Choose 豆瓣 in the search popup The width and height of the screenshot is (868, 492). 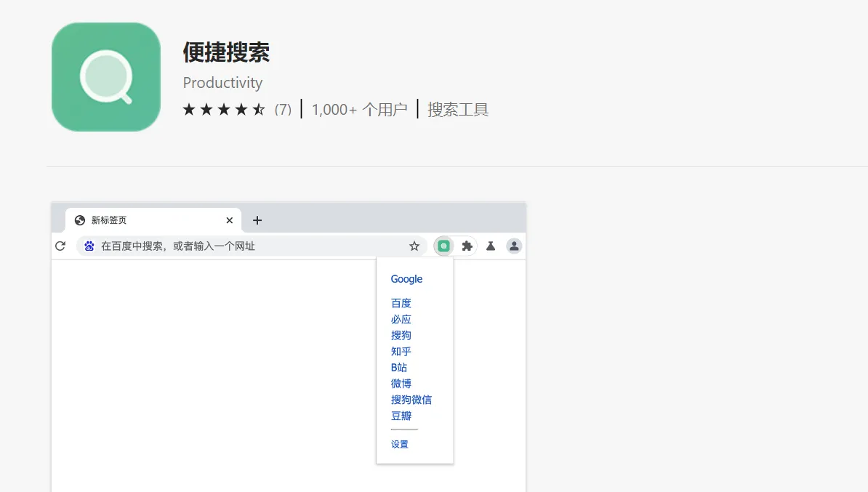[401, 416]
